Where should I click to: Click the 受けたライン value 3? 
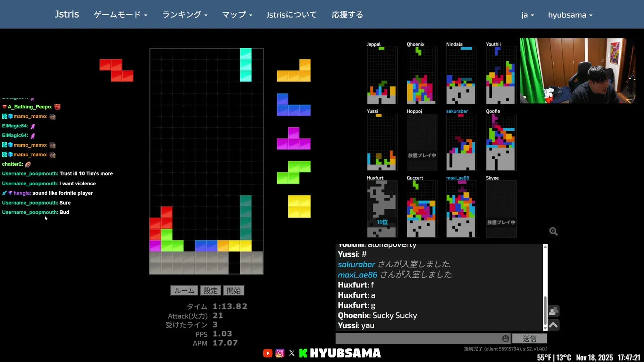tap(215, 325)
